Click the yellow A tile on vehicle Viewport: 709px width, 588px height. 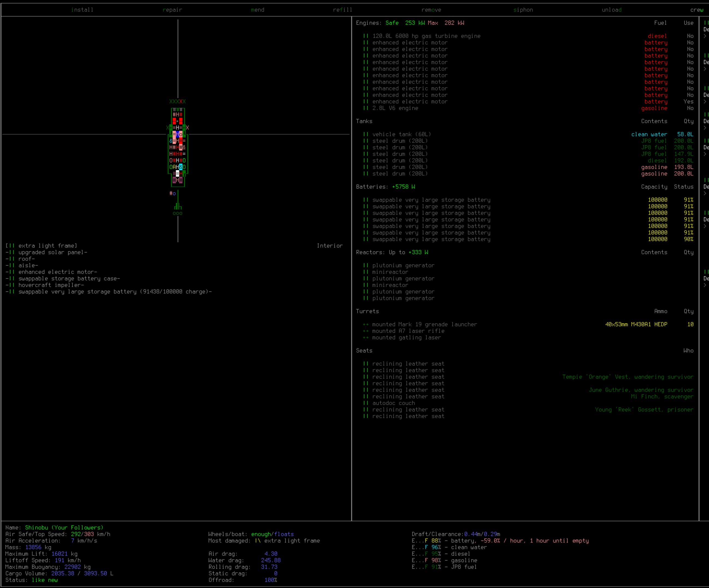pos(174,167)
